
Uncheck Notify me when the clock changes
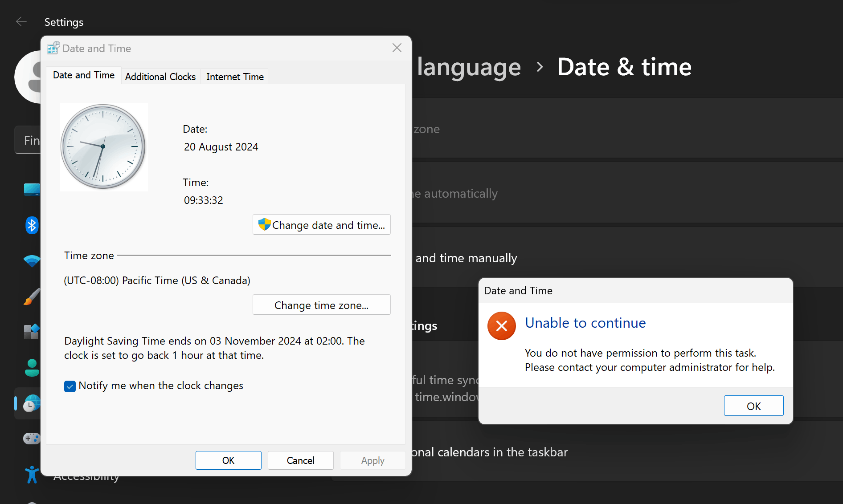point(70,386)
